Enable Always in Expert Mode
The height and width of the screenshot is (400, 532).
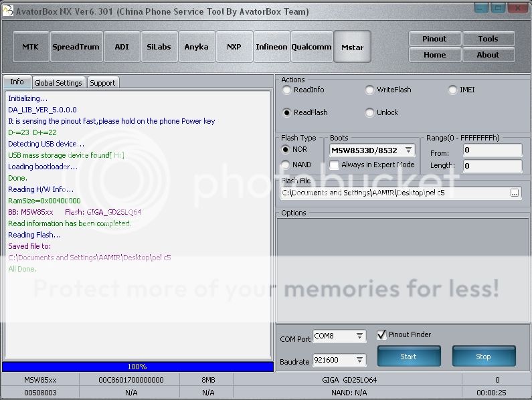(x=334, y=165)
